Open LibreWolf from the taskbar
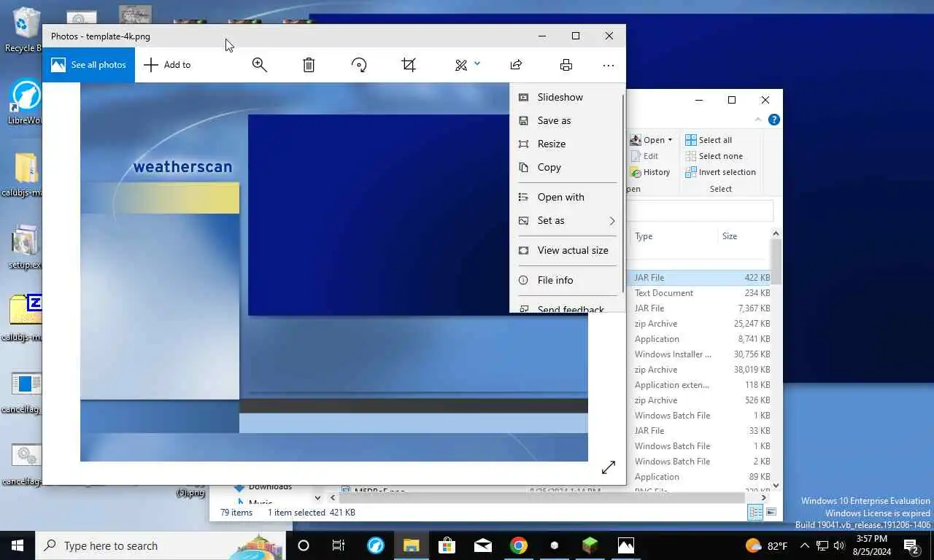This screenshot has width=934, height=560. [376, 545]
